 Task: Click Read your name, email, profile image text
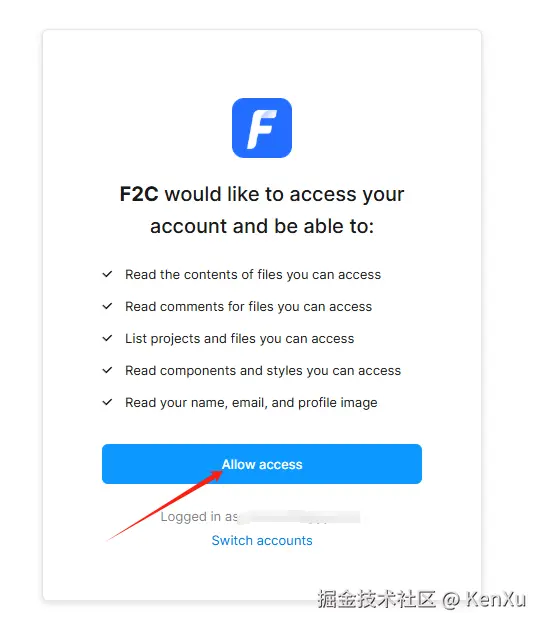pos(251,403)
